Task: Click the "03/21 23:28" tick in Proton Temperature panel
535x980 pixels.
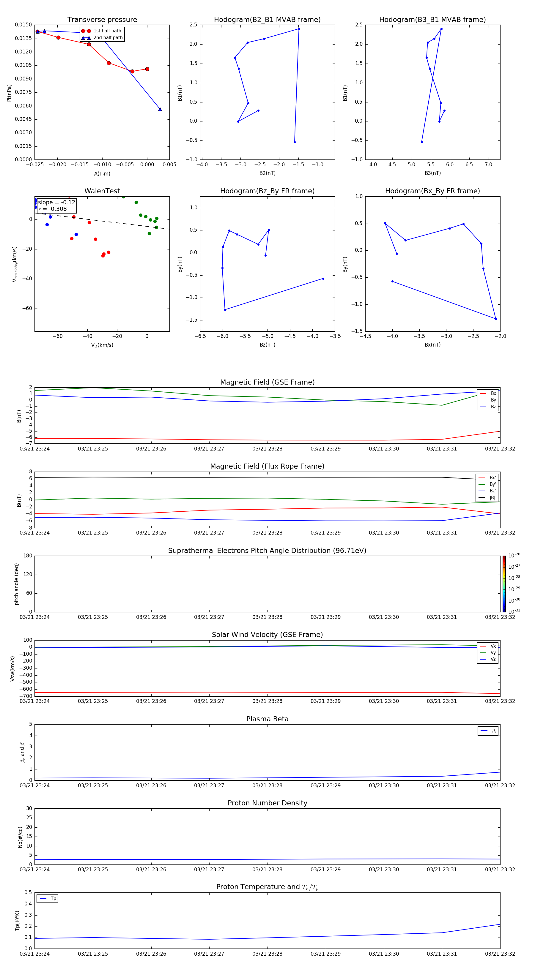Action: click(267, 954)
